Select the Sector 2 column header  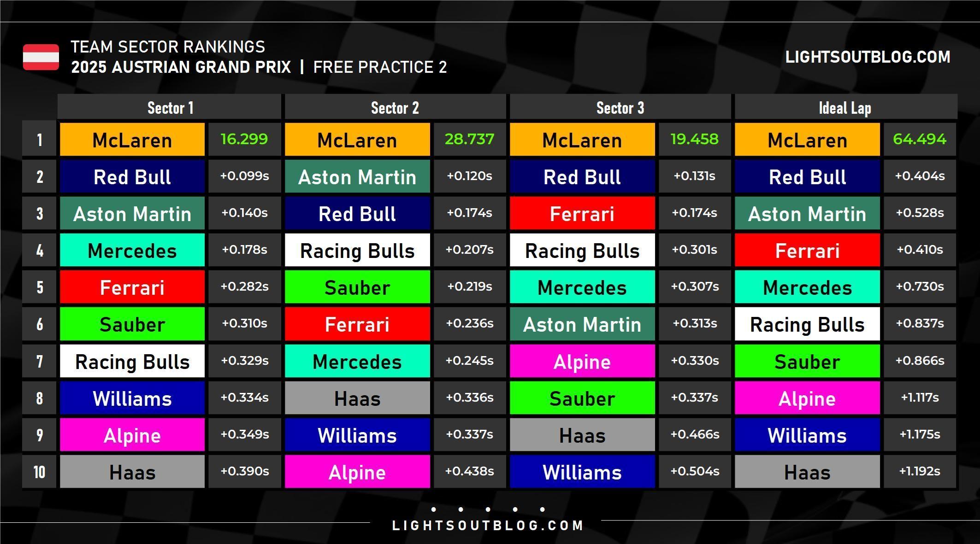pos(395,108)
